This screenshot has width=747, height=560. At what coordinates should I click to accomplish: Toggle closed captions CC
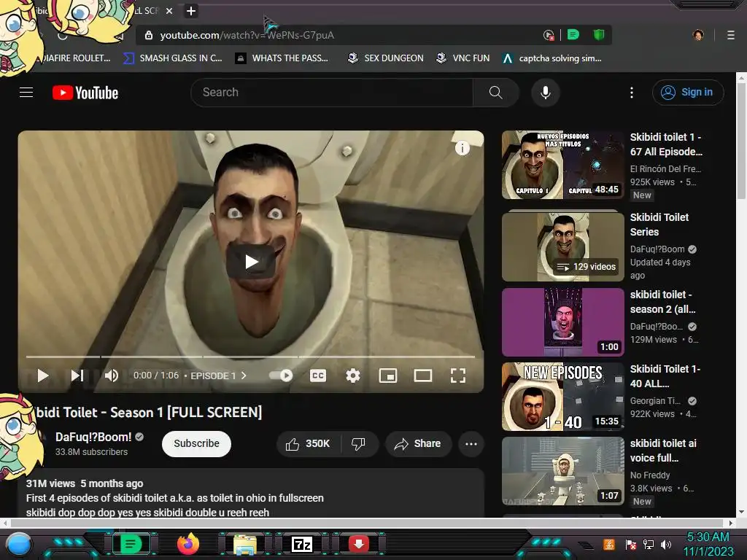318,376
